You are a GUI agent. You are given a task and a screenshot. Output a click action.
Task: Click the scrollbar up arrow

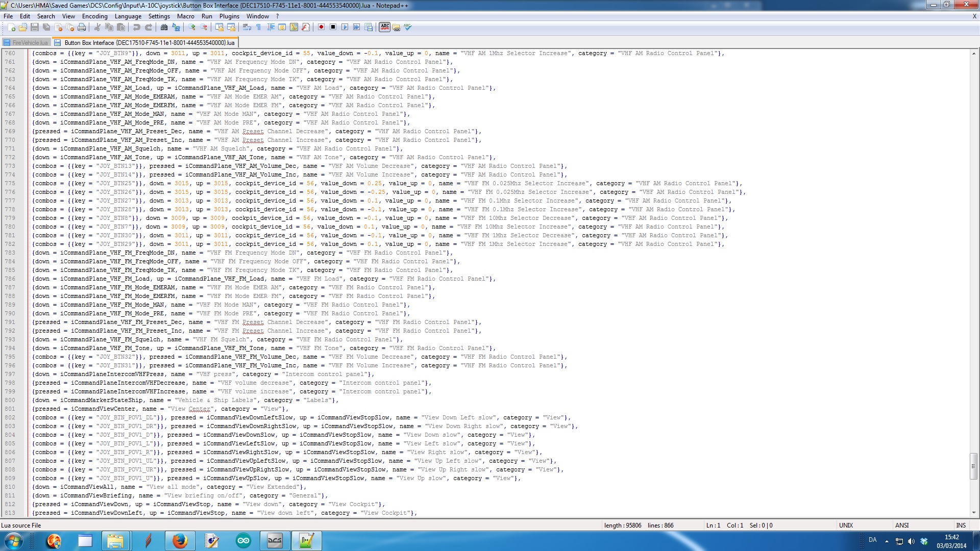[x=974, y=53]
